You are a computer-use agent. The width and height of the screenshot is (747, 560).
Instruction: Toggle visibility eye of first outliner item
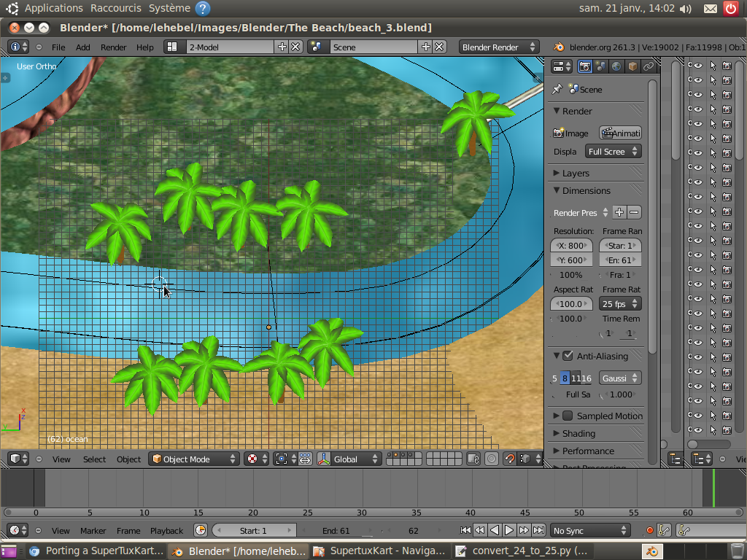(697, 66)
